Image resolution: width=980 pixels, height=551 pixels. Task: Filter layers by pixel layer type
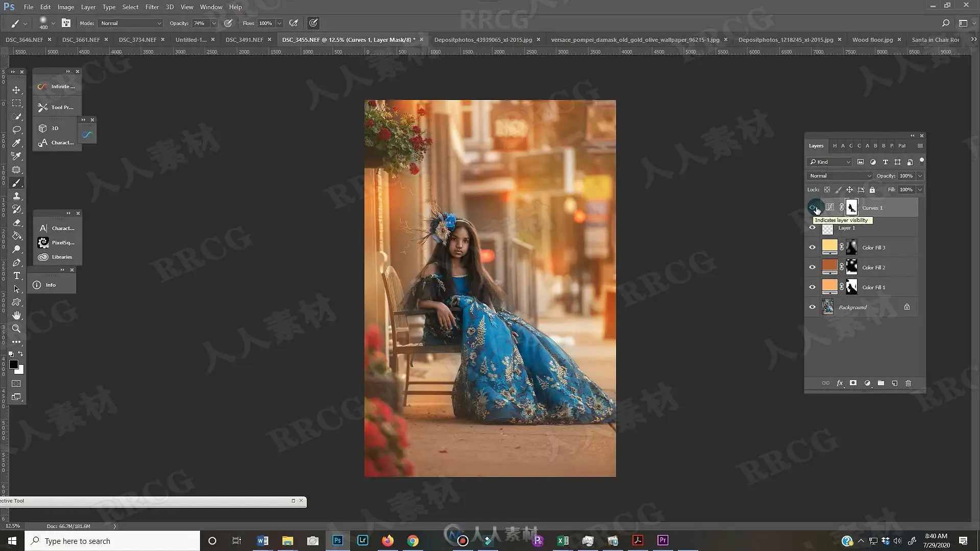(x=861, y=162)
